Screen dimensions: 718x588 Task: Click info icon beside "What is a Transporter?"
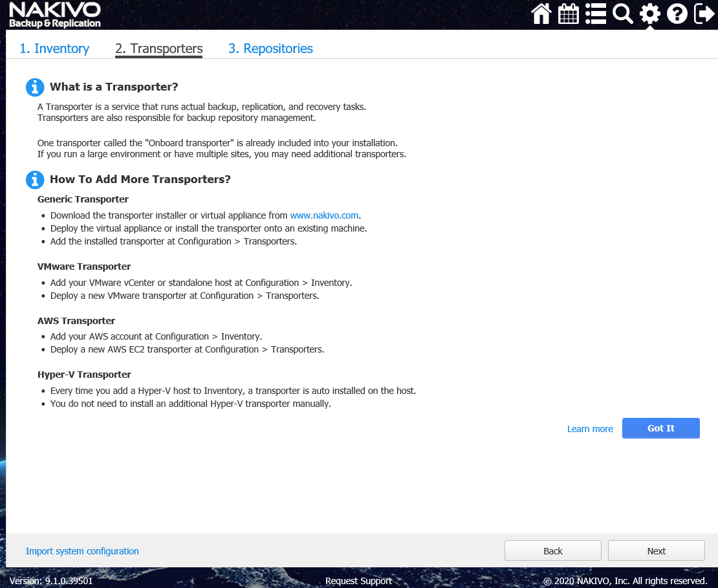[35, 87]
